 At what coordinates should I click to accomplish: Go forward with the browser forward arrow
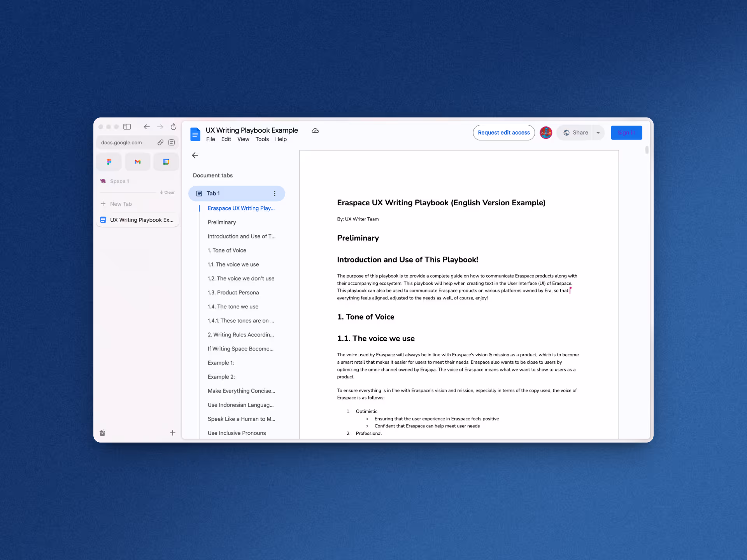point(160,127)
